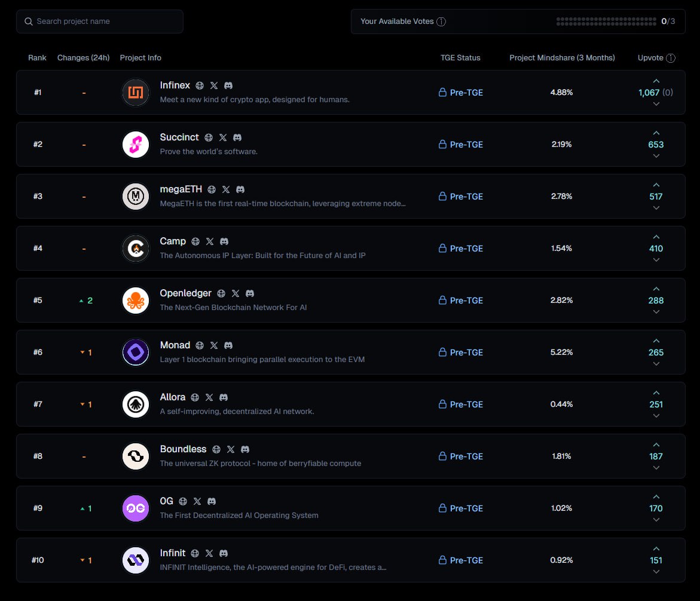The height and width of the screenshot is (601, 700).
Task: View Monad's X profile
Action: click(x=213, y=345)
